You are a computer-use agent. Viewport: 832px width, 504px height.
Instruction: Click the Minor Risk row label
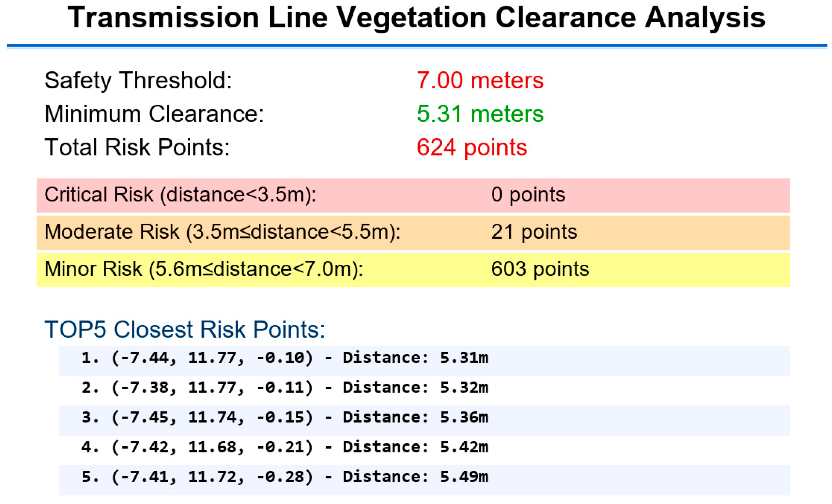click(204, 269)
